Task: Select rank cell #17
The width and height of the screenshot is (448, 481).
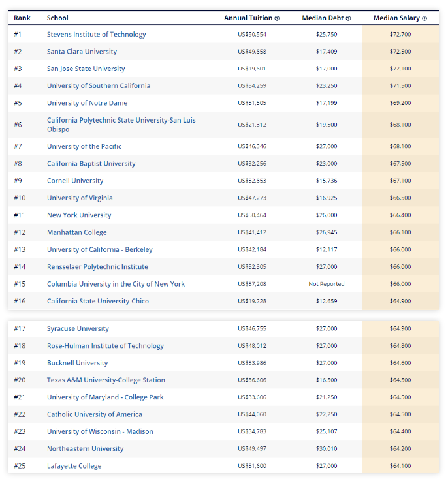Action: (x=20, y=329)
